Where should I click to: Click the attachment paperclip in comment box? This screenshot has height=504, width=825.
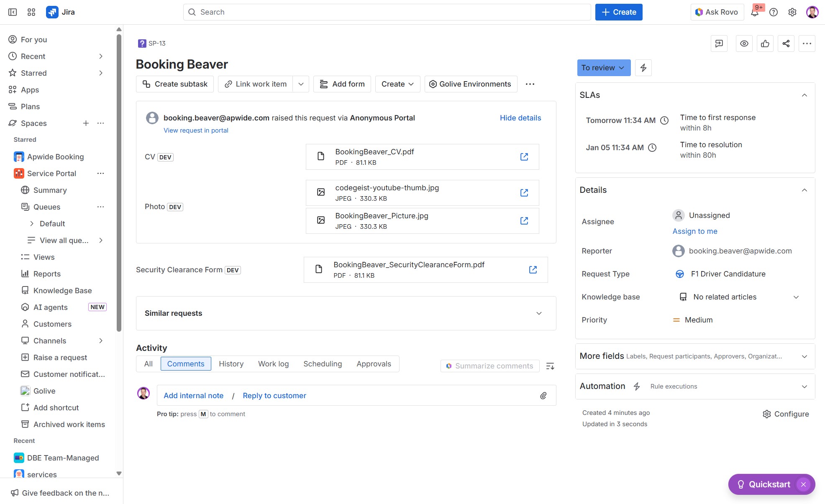coord(543,396)
